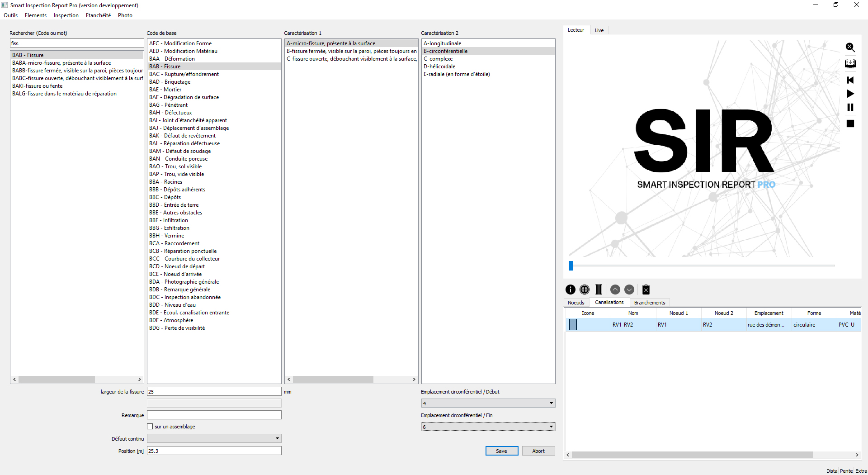The image size is (868, 475).
Task: Click the 'Nom' column header in pipes table
Action: tap(633, 313)
